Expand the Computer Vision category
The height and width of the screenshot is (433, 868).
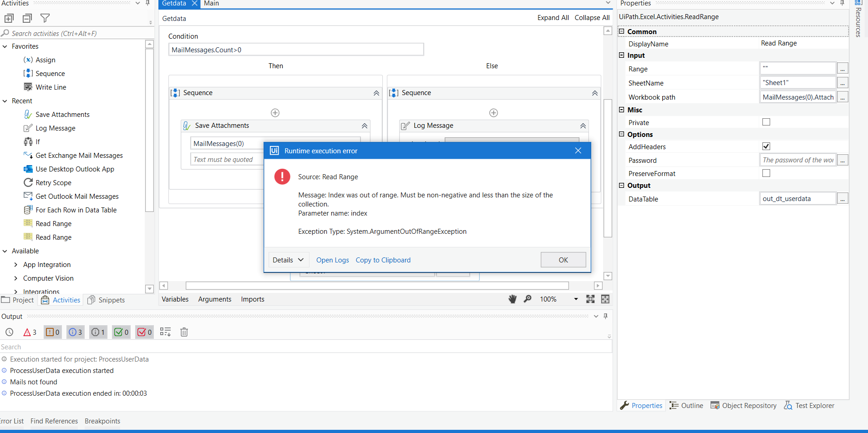click(x=16, y=278)
